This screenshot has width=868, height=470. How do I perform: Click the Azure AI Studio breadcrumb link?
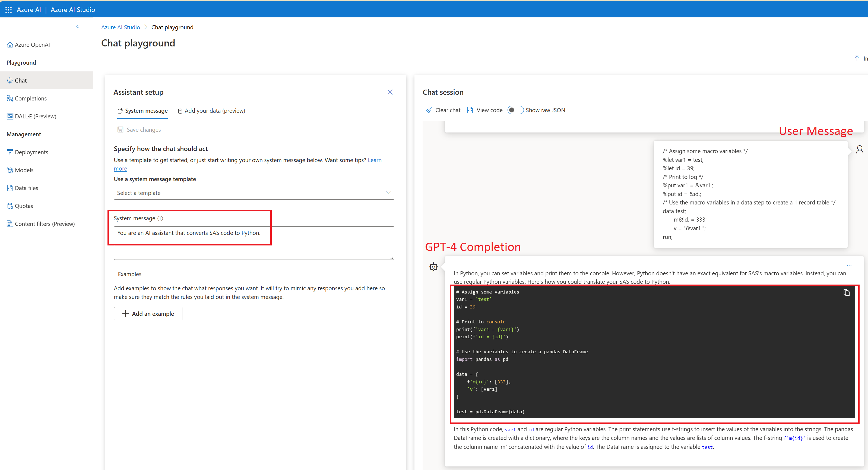(x=120, y=27)
